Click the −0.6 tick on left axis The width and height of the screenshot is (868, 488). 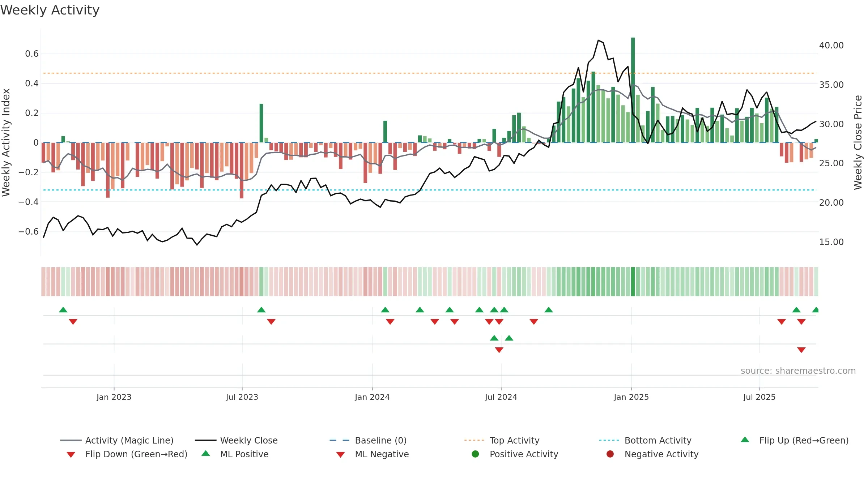pyautogui.click(x=29, y=231)
